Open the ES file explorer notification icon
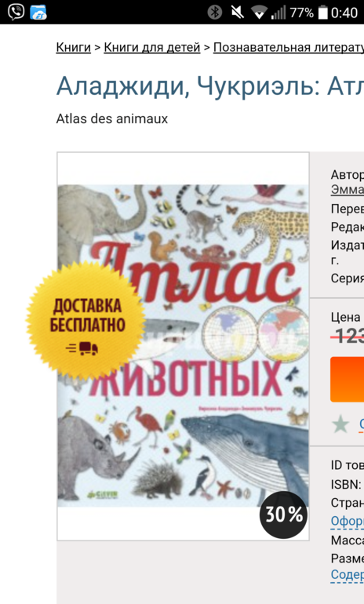 click(x=38, y=13)
